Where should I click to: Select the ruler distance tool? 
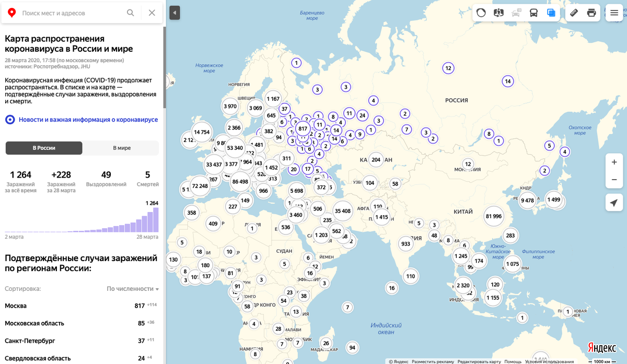tap(574, 13)
